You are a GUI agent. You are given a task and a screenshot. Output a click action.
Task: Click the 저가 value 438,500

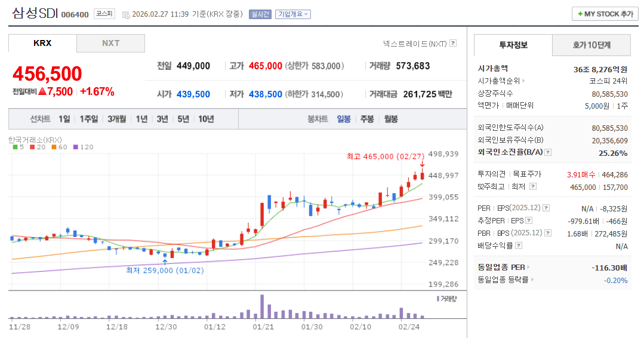[x=266, y=94]
